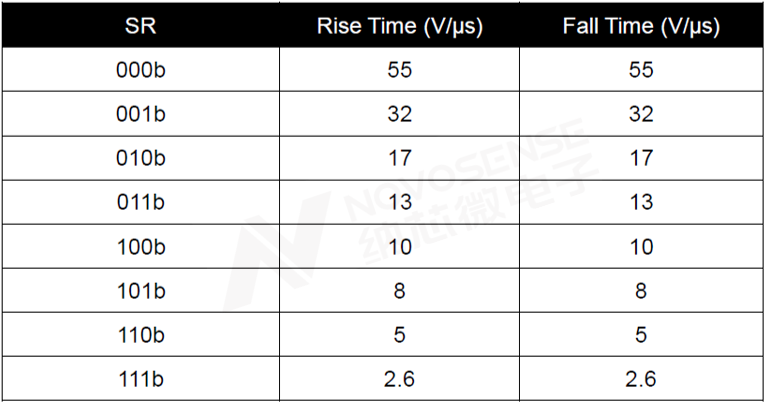This screenshot has width=767, height=404.
Task: Select fall time value 10
Action: click(641, 247)
